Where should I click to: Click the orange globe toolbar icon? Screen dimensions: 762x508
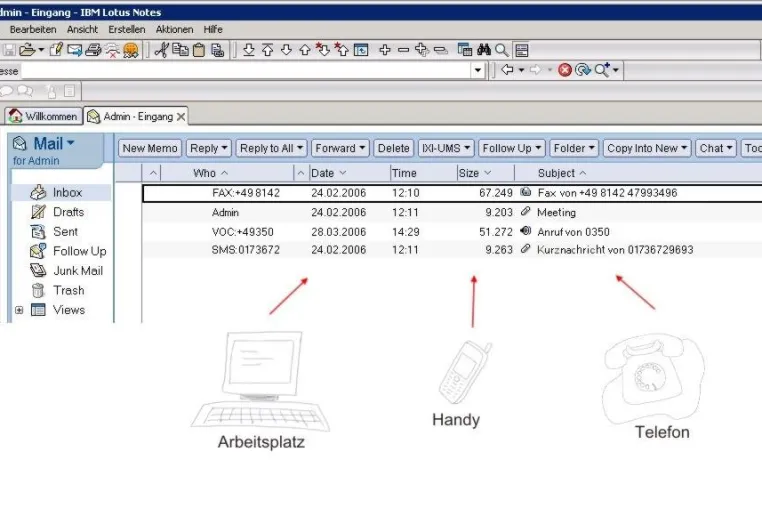click(x=131, y=50)
